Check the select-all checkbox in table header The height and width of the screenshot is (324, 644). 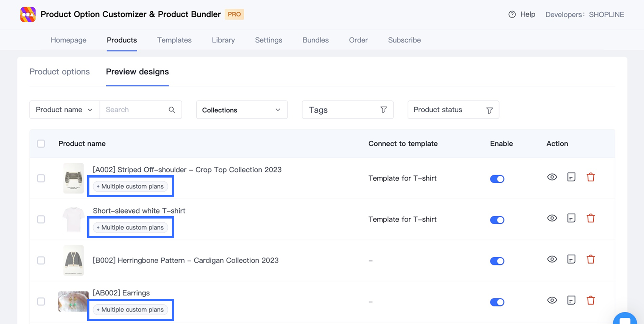pos(41,144)
